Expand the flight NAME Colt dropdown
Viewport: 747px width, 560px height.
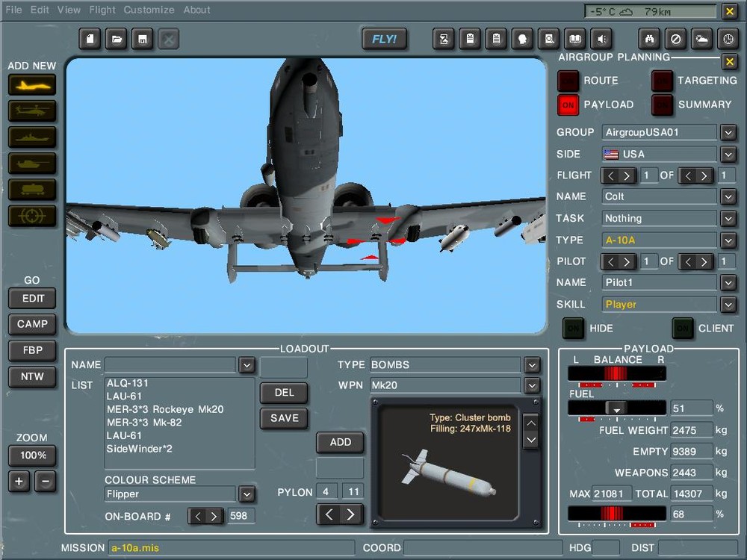click(728, 196)
